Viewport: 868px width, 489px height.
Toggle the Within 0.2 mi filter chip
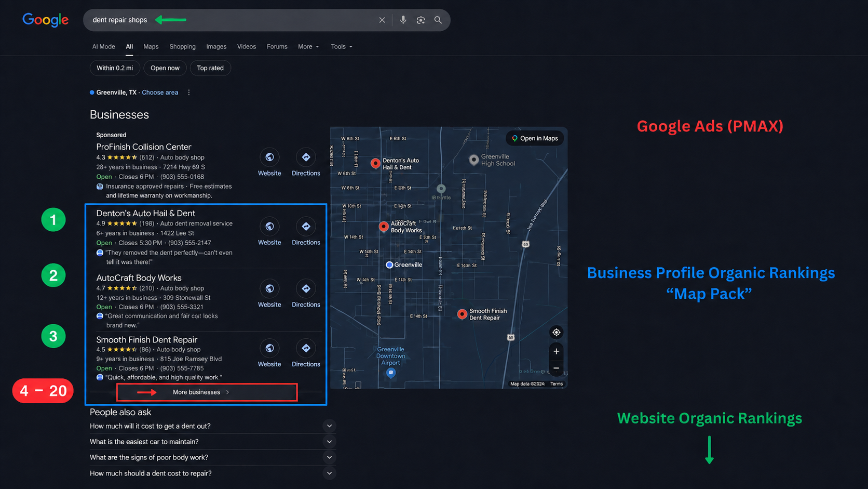[x=115, y=68]
